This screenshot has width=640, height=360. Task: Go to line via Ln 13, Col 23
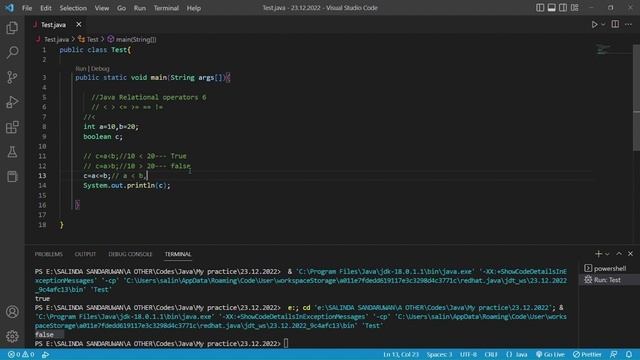click(401, 354)
